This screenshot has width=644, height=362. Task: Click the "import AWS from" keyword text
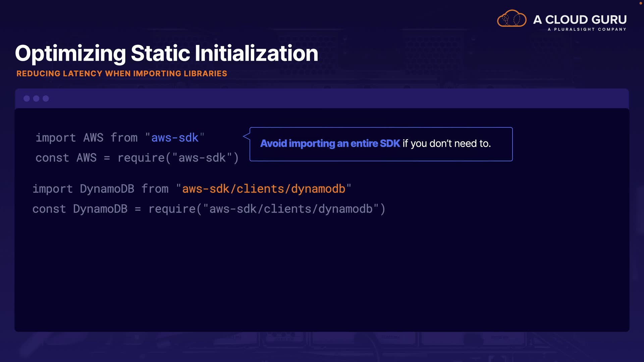tap(87, 138)
